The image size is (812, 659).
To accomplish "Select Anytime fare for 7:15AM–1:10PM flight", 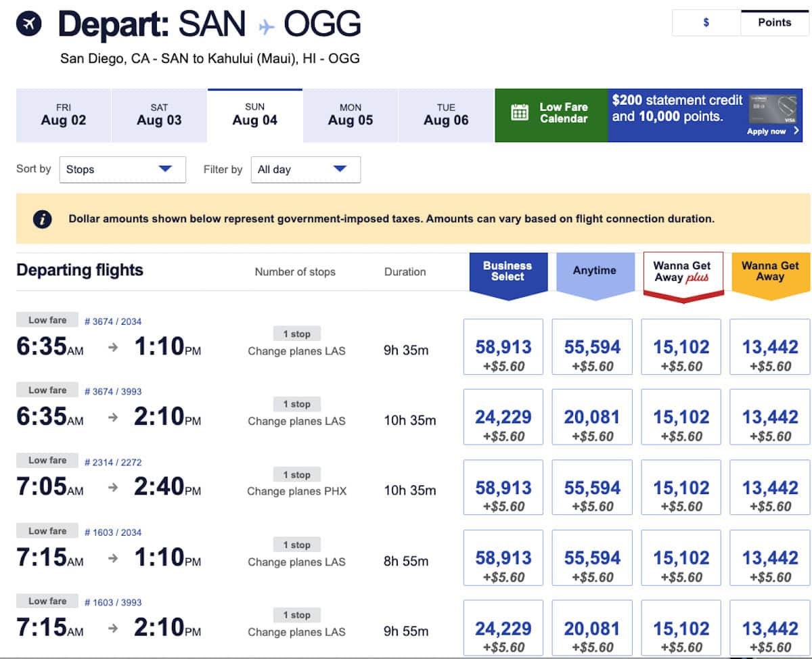I will (592, 558).
